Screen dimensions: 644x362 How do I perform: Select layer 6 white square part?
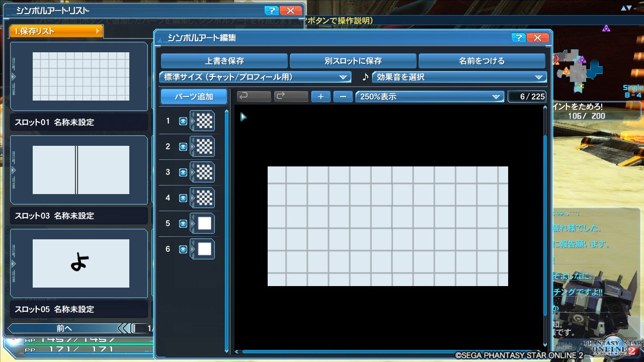tap(203, 249)
